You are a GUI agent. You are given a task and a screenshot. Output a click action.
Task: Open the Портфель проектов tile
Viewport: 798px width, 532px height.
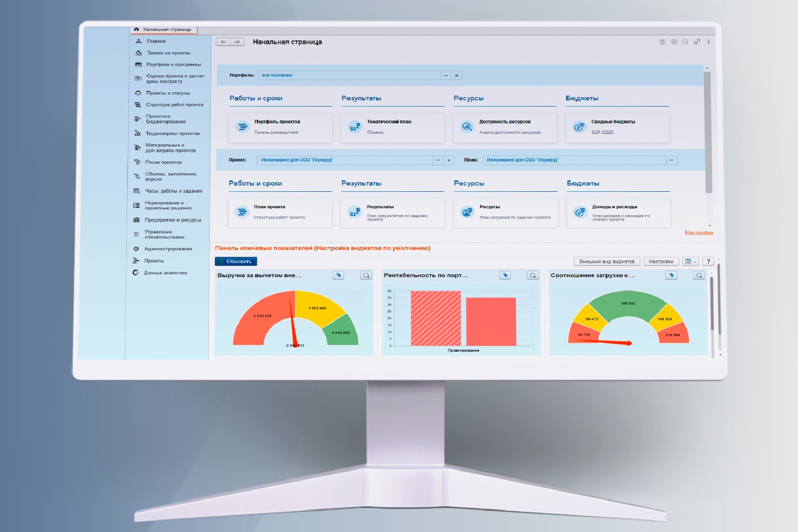click(280, 127)
